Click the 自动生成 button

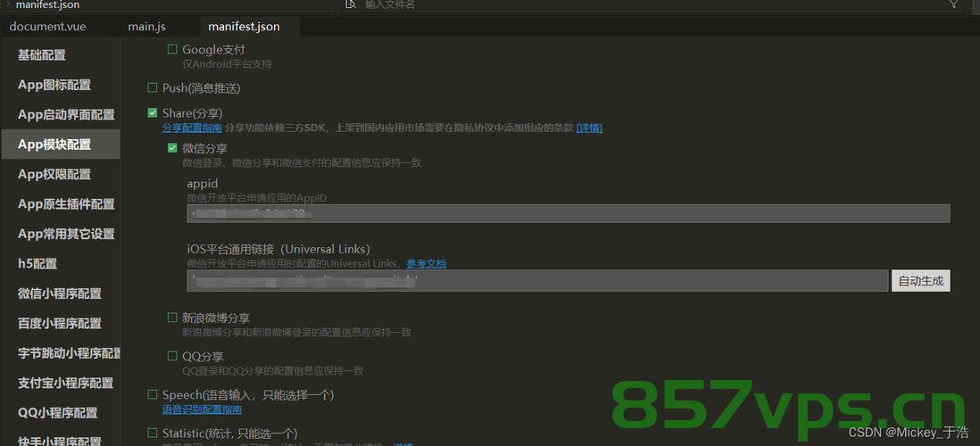920,280
